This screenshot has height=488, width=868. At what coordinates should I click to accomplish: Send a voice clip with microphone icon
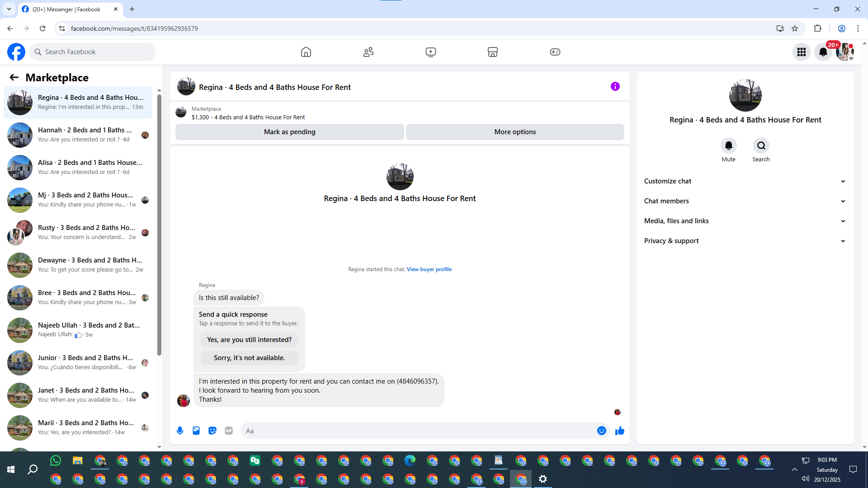[x=180, y=431]
